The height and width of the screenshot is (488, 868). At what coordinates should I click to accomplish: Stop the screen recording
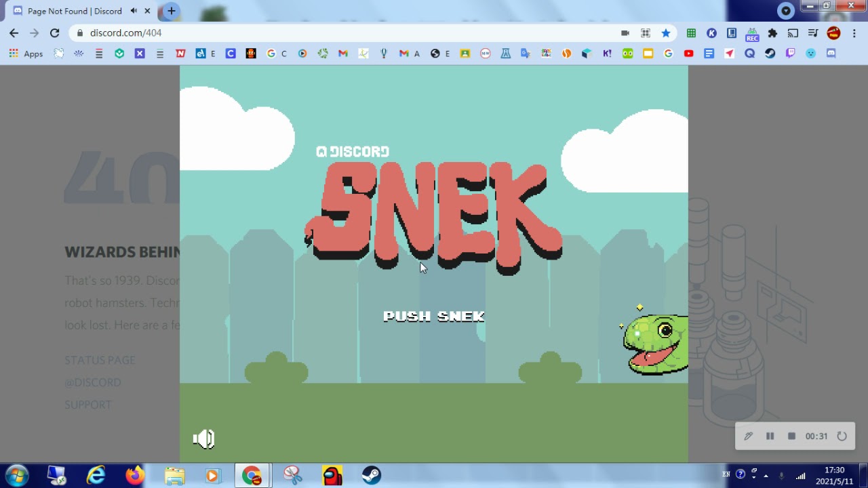click(x=791, y=436)
